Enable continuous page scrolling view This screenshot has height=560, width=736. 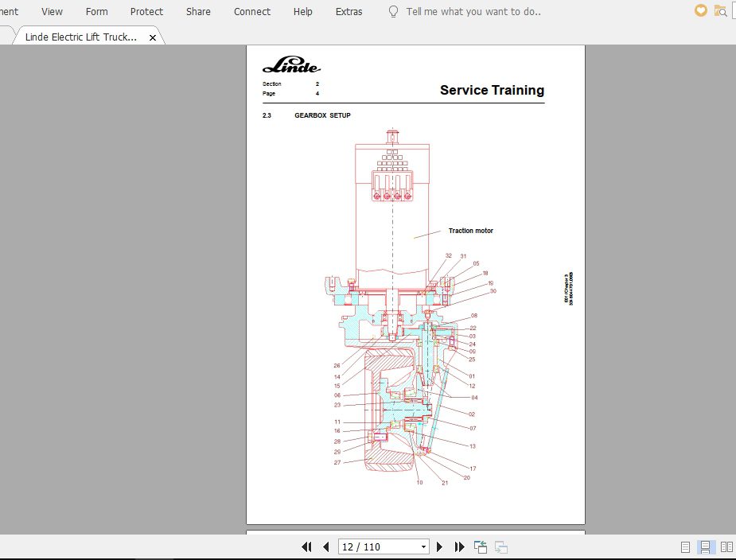[x=705, y=547]
